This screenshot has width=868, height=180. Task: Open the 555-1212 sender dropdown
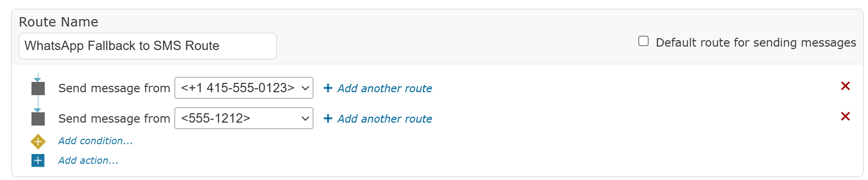point(244,118)
